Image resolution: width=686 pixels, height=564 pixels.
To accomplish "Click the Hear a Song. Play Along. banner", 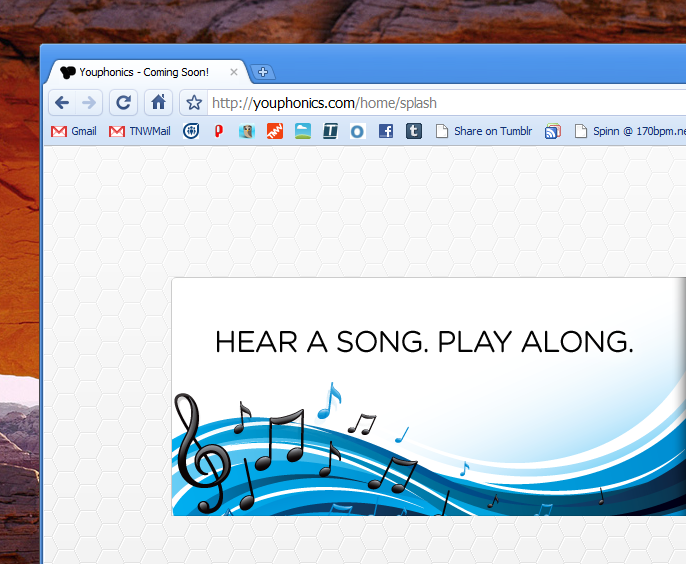I will [x=429, y=396].
